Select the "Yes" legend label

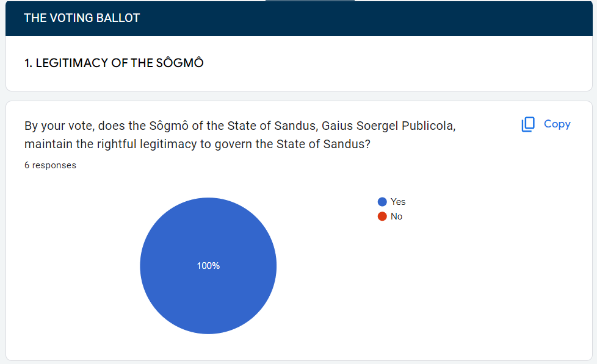398,202
